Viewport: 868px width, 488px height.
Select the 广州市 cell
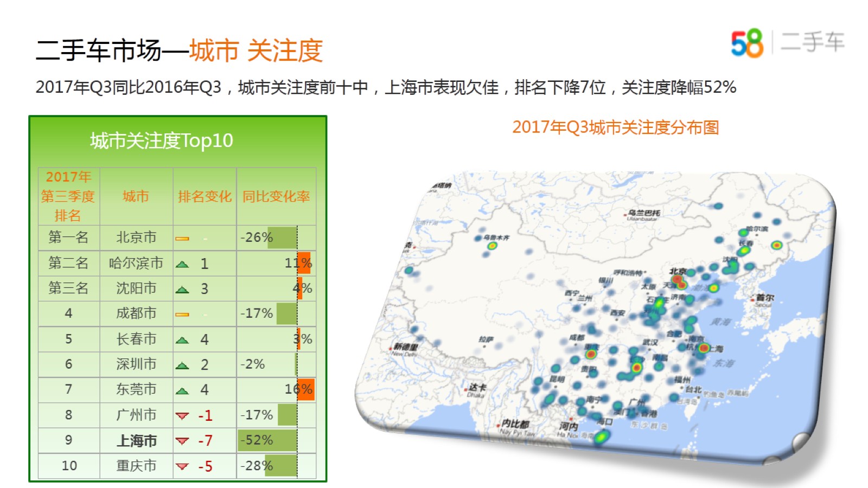(x=136, y=415)
